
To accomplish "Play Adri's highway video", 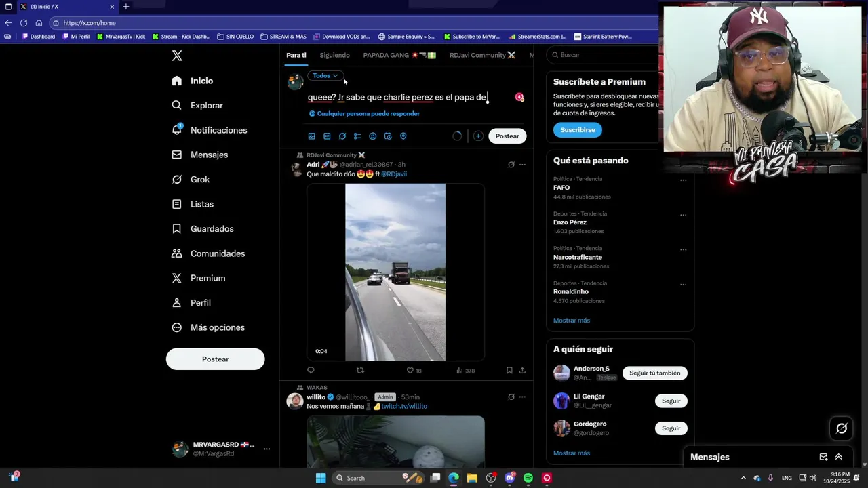I will (395, 272).
